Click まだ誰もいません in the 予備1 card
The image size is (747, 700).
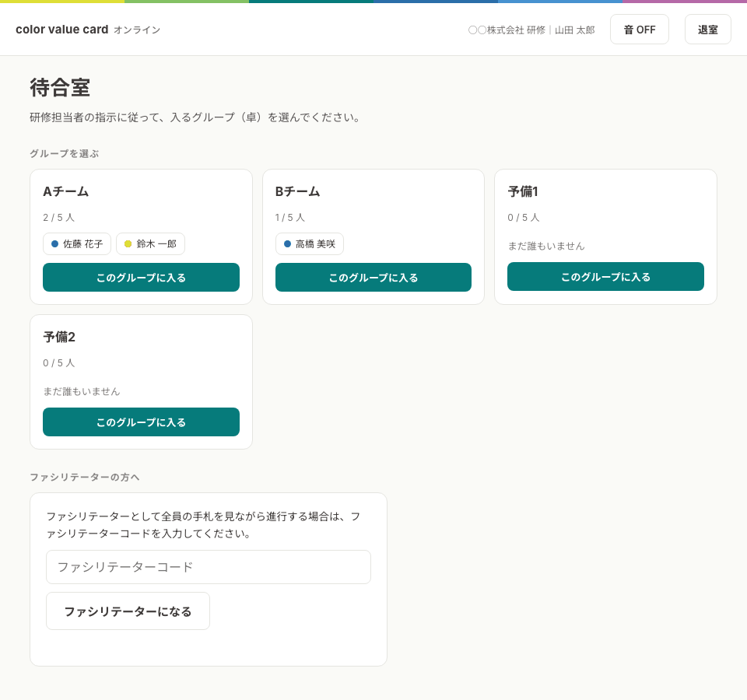546,247
